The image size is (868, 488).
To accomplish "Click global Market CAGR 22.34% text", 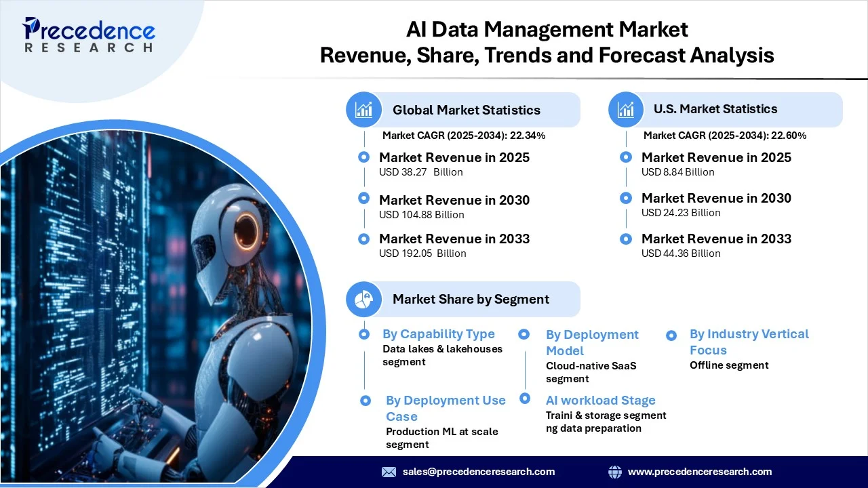I will (464, 136).
